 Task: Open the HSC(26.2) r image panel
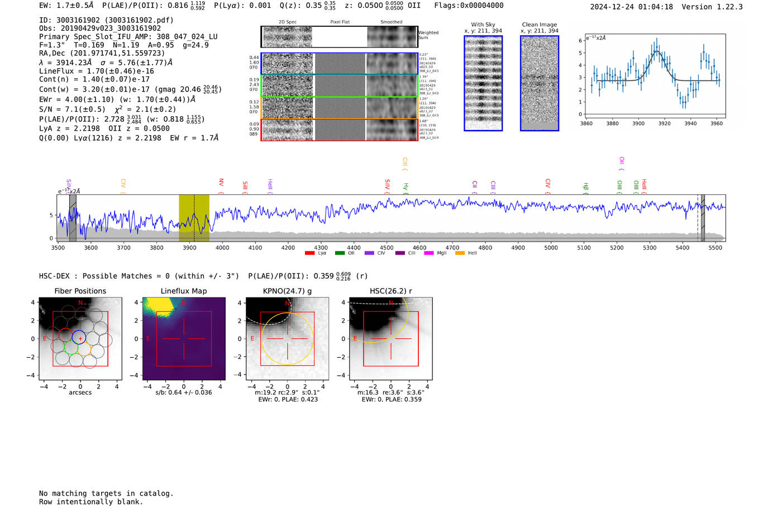pos(391,339)
